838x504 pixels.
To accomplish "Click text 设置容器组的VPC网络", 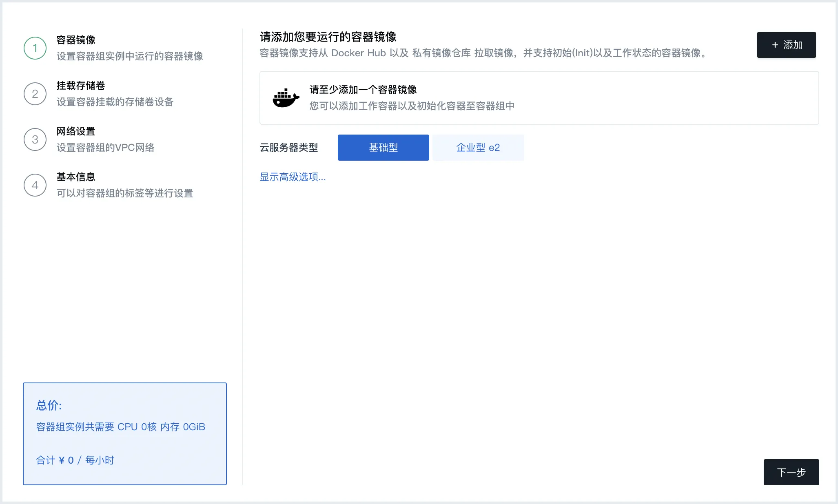I will tap(105, 148).
